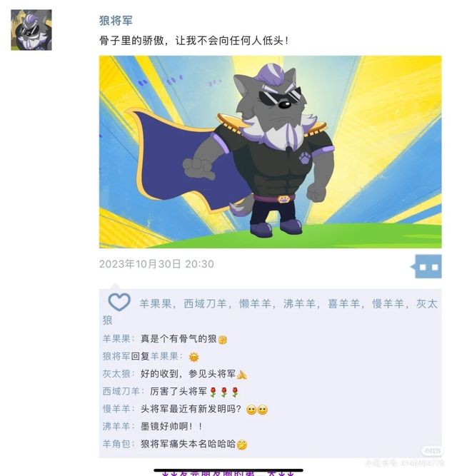Tap 沸羊羊's comment 墨镜好帅啊

pyautogui.click(x=171, y=427)
